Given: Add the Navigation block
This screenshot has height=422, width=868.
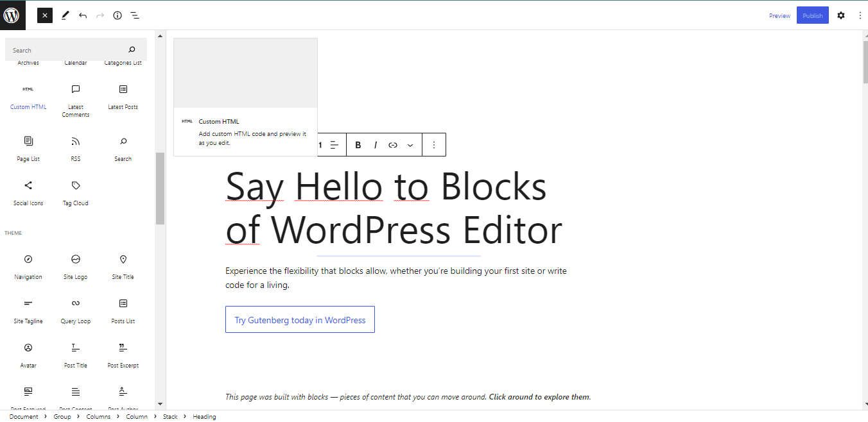Looking at the screenshot, I should point(28,267).
